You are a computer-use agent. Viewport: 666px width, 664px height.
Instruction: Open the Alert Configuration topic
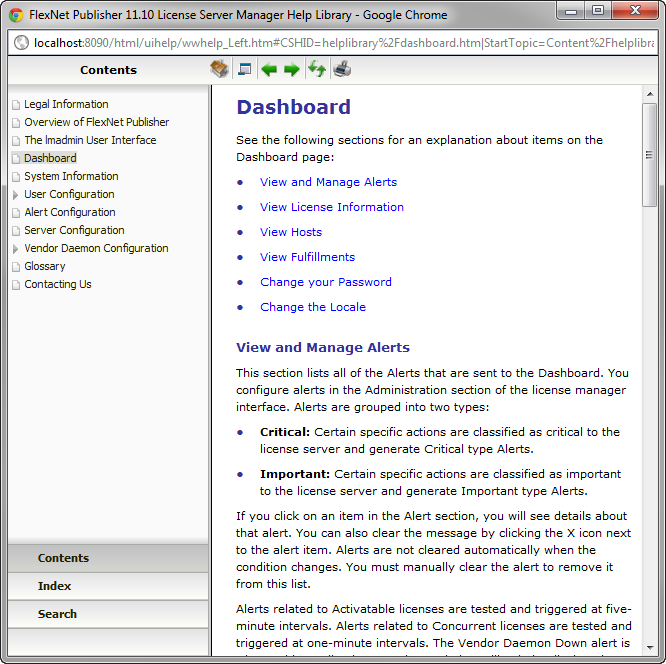click(70, 212)
